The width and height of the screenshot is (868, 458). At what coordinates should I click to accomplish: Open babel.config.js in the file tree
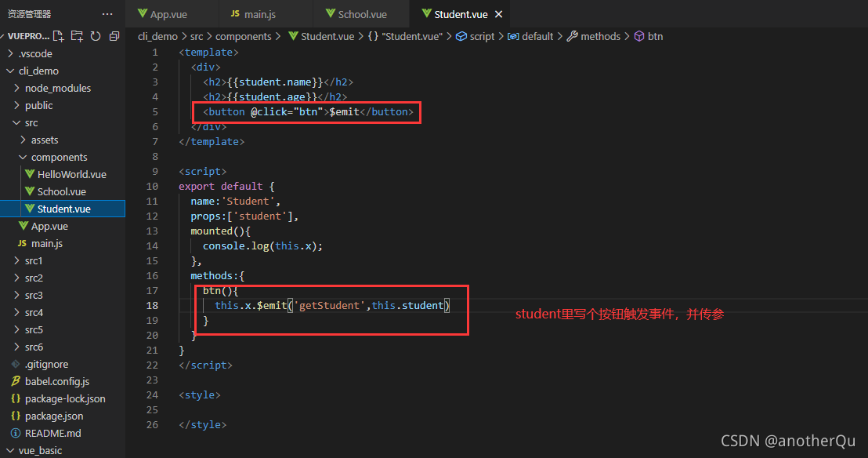(x=63, y=381)
